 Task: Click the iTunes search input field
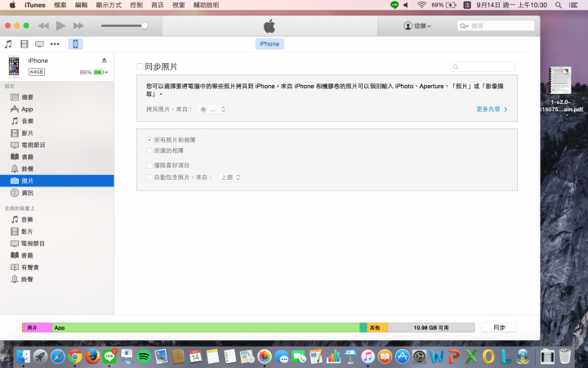(496, 25)
